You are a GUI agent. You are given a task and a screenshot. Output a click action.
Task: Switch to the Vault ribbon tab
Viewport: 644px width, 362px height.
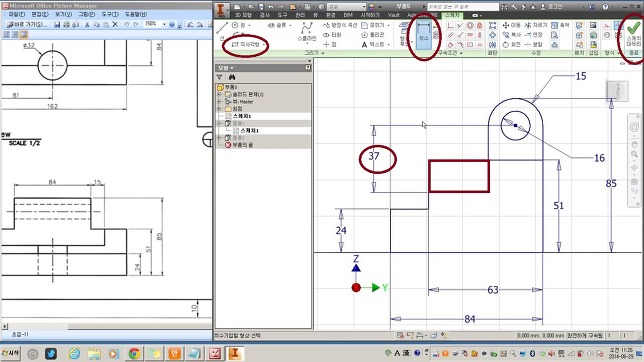[x=393, y=15]
